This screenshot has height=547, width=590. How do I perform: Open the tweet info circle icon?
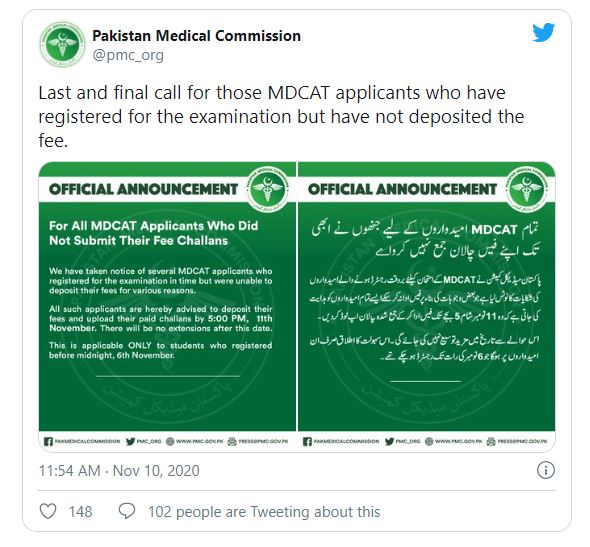coord(546,470)
